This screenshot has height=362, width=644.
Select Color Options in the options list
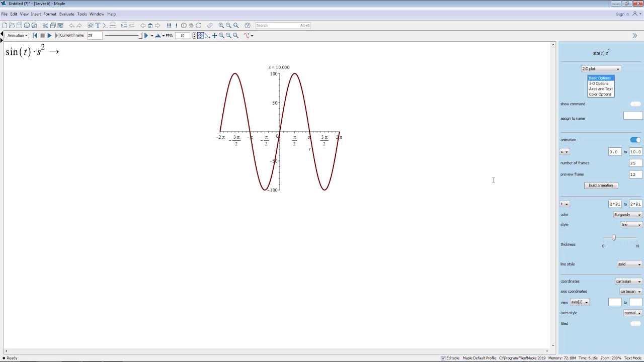coord(601,95)
